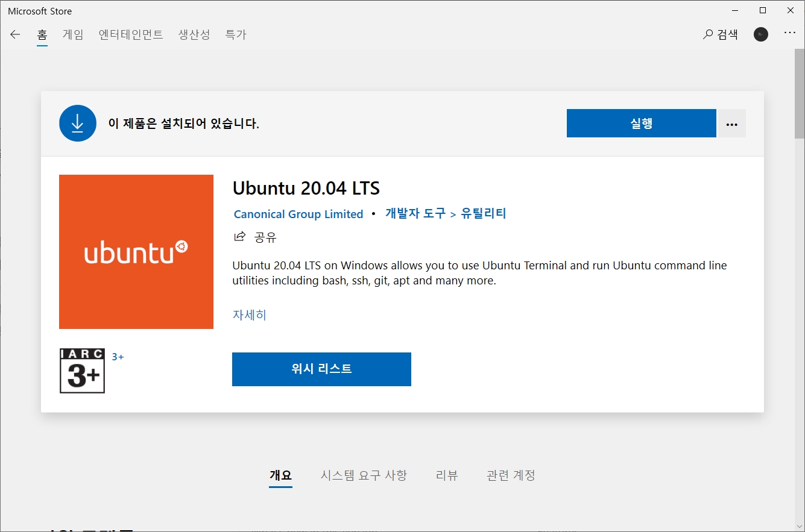Image resolution: width=805 pixels, height=532 pixels.
Task: Click the Ubuntu 20.04 LTS title
Action: coord(306,188)
